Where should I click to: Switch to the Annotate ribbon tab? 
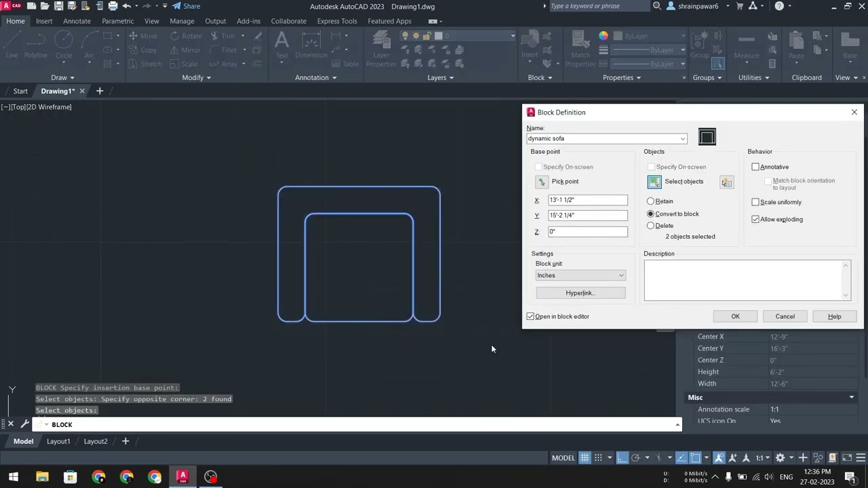coord(77,21)
